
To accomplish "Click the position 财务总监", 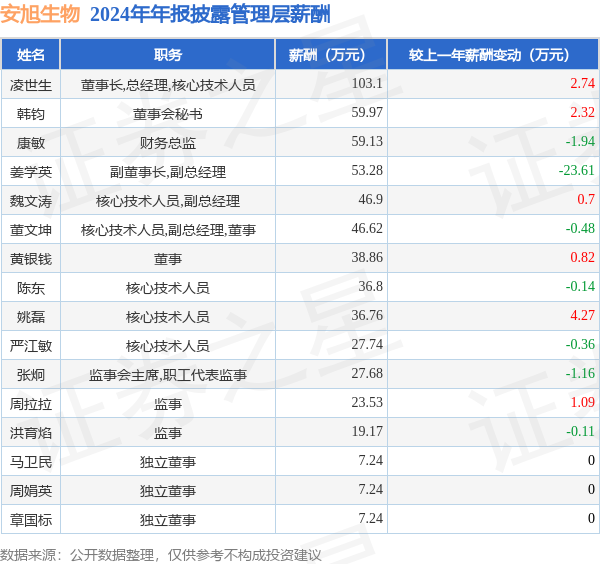I will (168, 143).
